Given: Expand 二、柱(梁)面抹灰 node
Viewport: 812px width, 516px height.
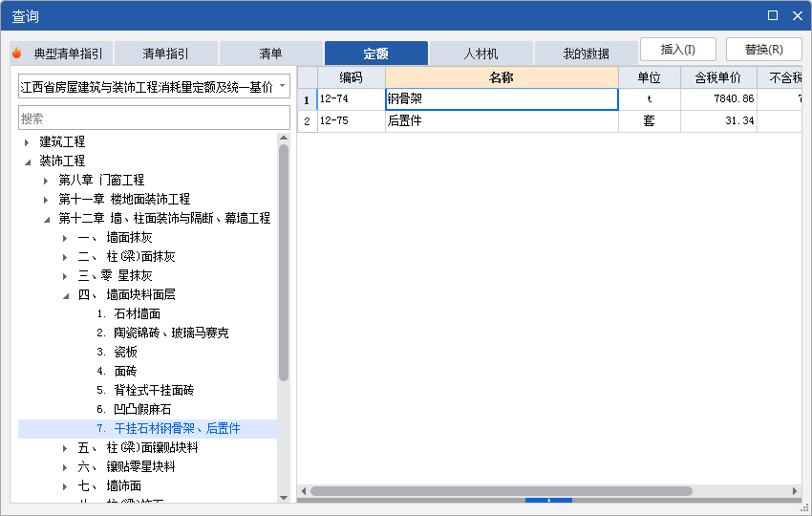Looking at the screenshot, I should 65,257.
